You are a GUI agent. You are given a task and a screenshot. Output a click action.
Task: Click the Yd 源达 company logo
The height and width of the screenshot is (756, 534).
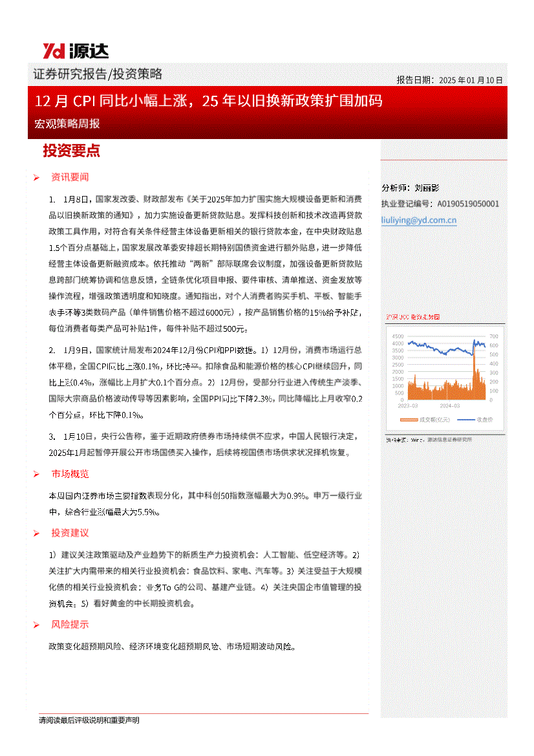[75, 51]
